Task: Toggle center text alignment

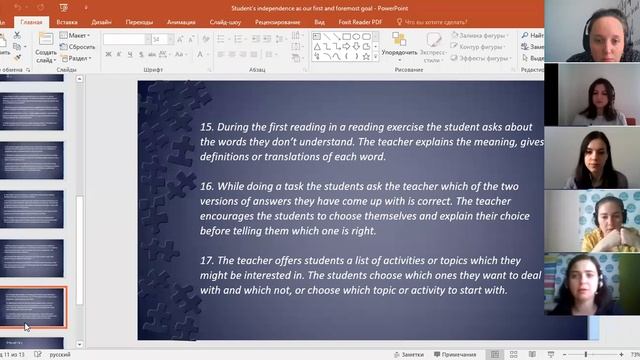Action: (232, 54)
